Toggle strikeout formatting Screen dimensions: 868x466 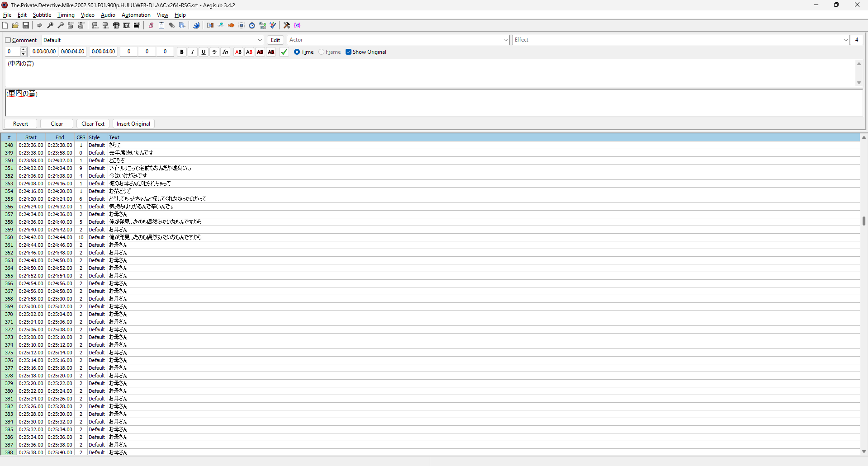pyautogui.click(x=214, y=52)
